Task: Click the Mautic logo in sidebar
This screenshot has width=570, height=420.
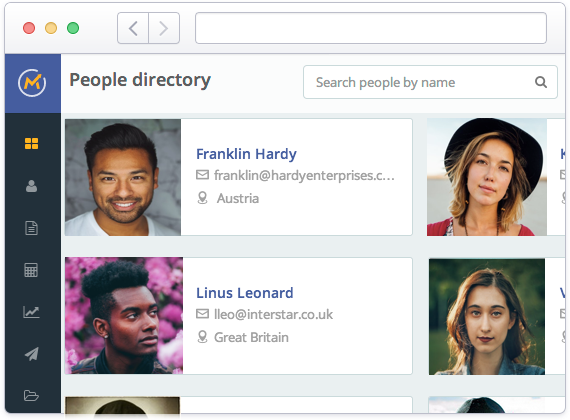Action: (32, 83)
